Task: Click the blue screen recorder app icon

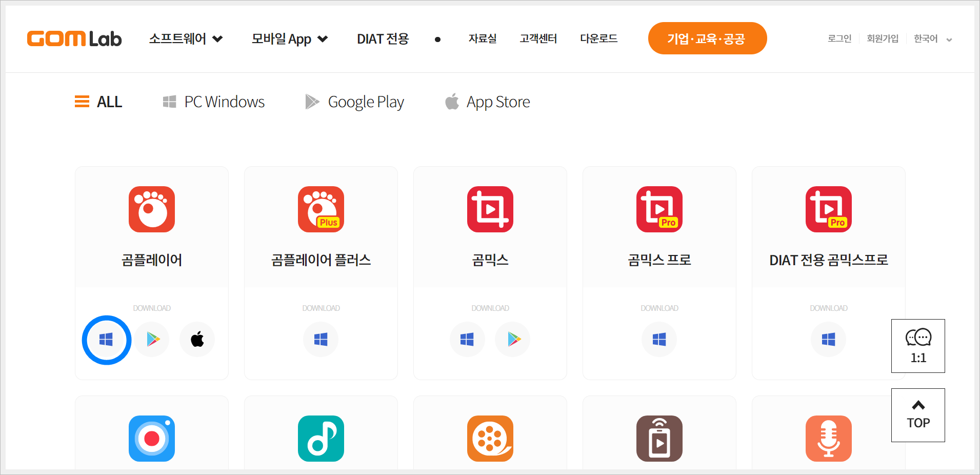Action: (152, 439)
